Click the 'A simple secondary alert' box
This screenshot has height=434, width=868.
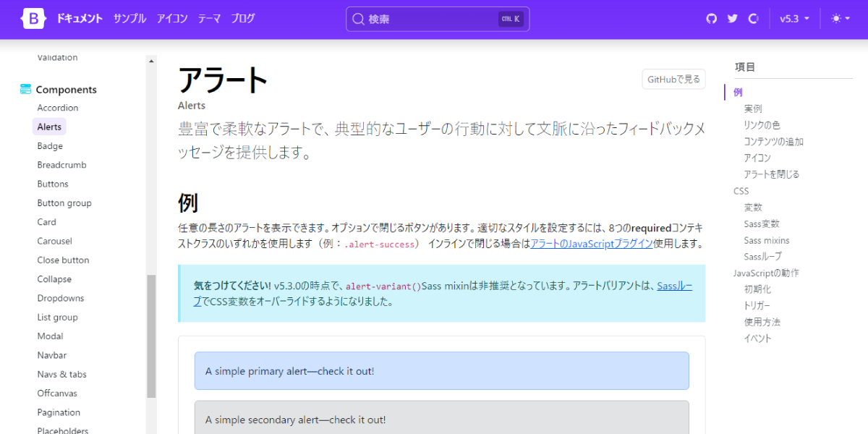coord(441,418)
